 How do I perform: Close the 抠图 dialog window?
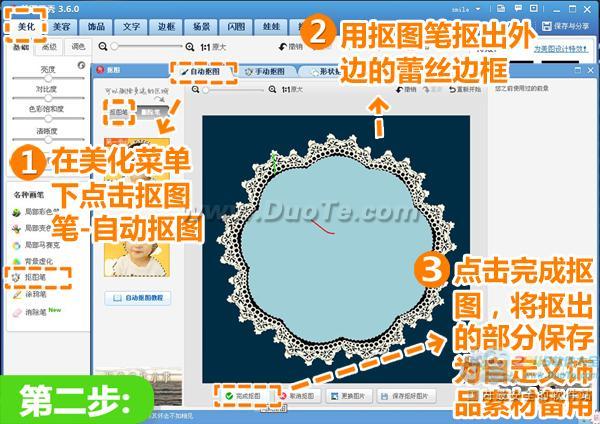point(590,70)
